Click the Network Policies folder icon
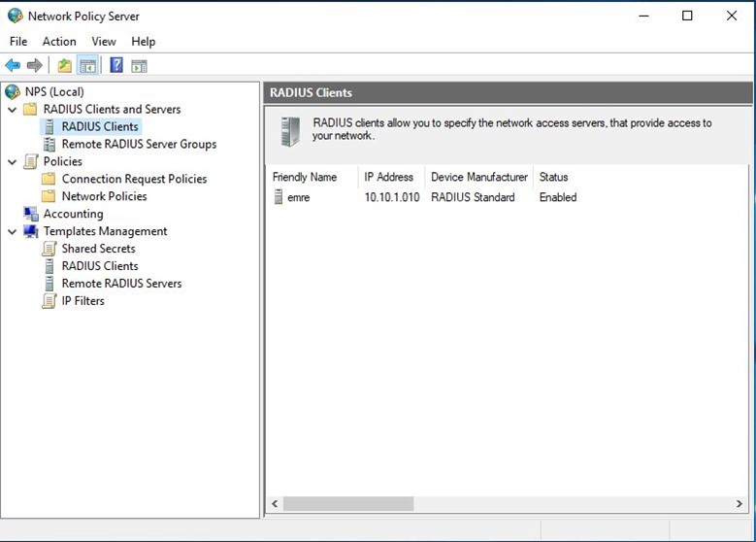 (x=49, y=196)
